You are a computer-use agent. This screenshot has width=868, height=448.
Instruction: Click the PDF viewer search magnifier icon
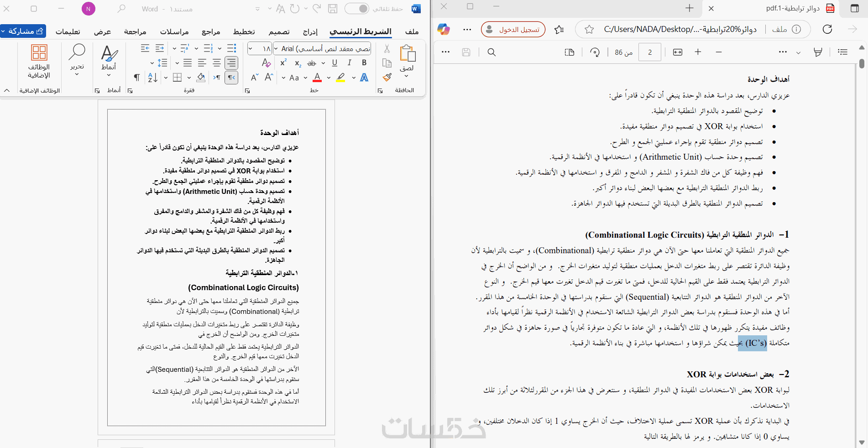click(x=492, y=52)
